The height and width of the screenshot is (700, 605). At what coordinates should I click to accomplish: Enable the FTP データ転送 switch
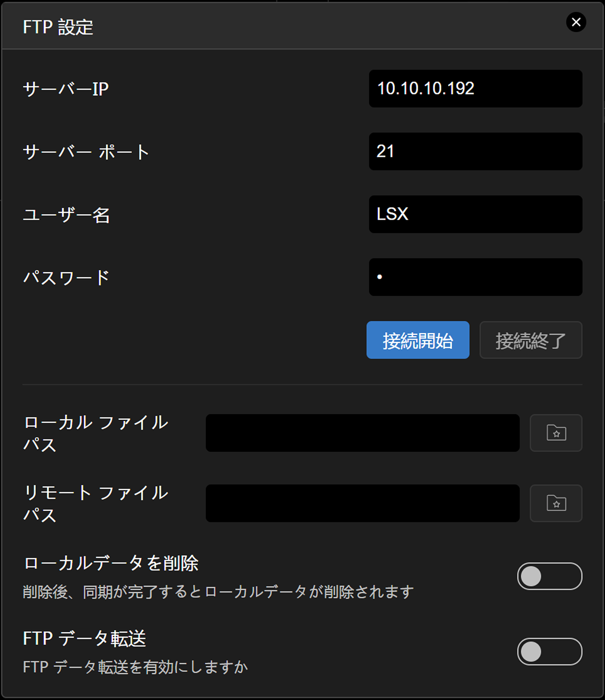[x=549, y=652]
